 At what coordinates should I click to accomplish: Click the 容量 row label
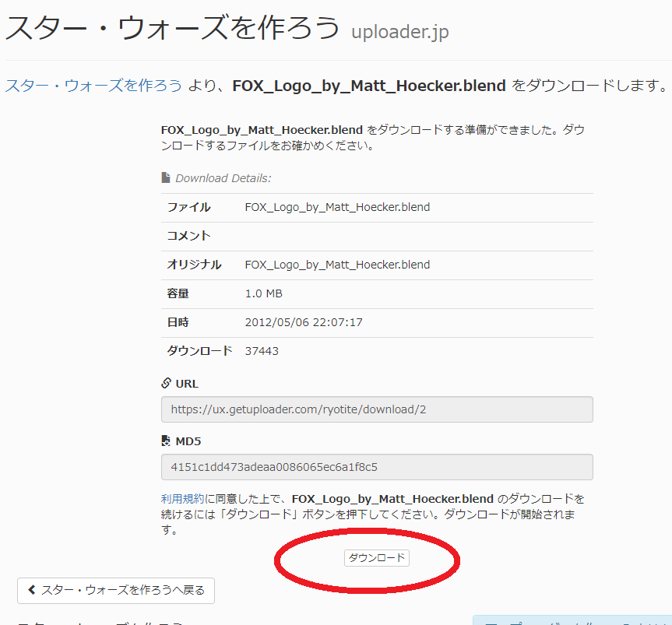[178, 293]
